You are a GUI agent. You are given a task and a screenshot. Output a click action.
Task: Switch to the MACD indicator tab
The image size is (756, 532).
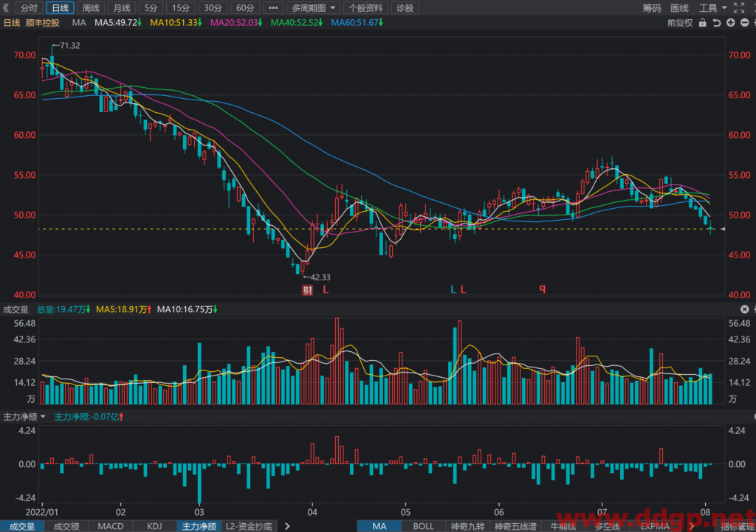[x=111, y=526]
